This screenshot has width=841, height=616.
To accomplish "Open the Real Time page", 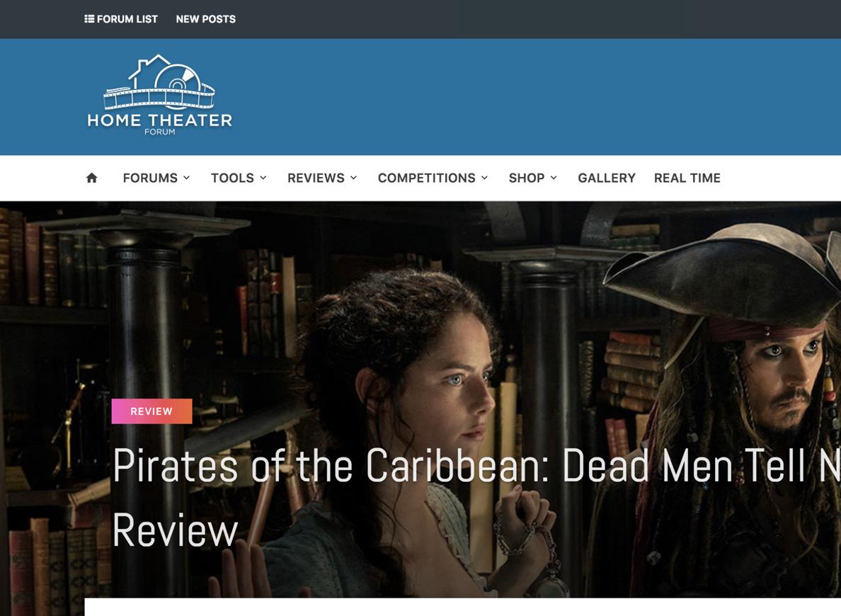I will pos(687,178).
